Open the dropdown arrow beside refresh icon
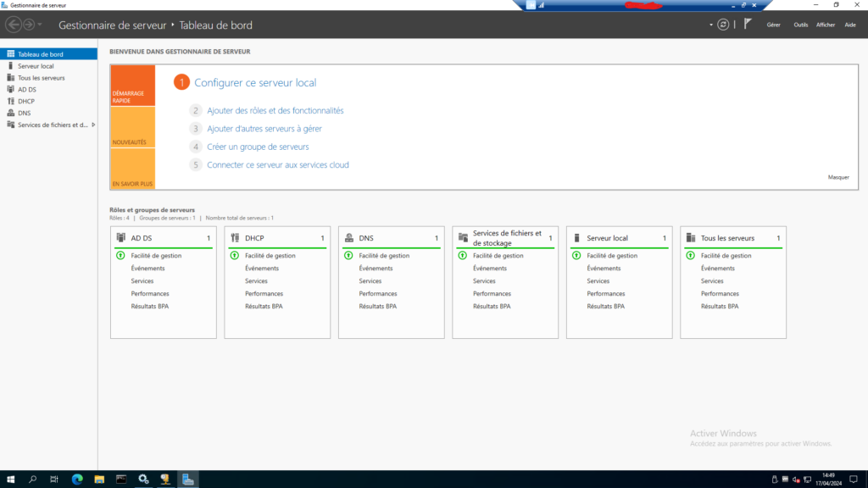The width and height of the screenshot is (868, 488). pos(712,25)
